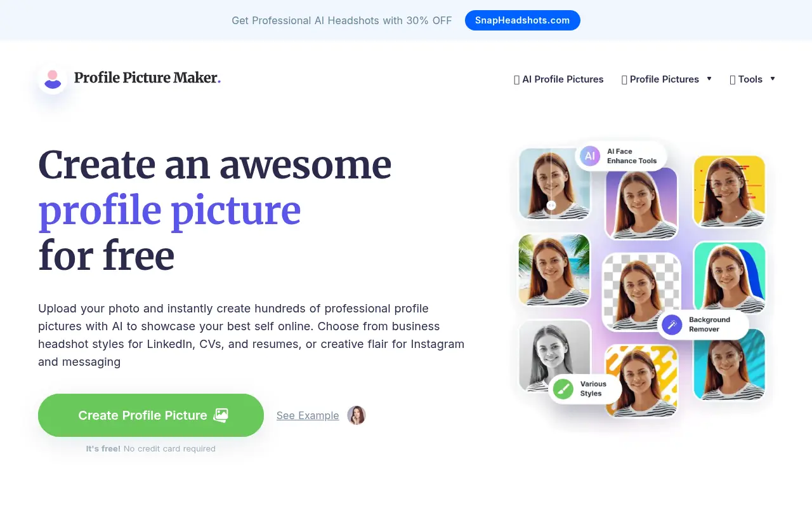Open the Profile Pictures dropdown arrow
Image resolution: width=812 pixels, height=508 pixels.
[710, 79]
